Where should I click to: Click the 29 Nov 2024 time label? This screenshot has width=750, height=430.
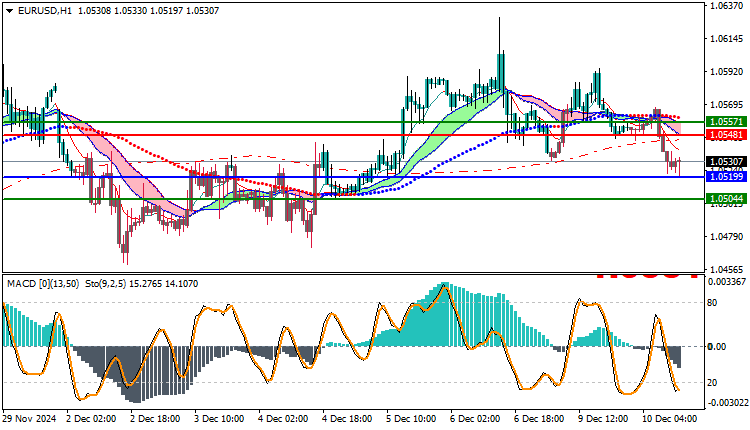coord(30,419)
